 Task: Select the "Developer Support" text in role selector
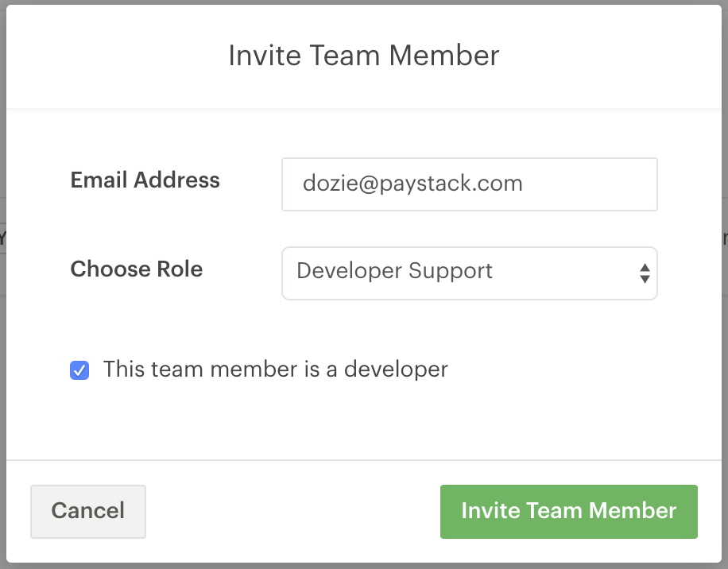click(x=394, y=271)
